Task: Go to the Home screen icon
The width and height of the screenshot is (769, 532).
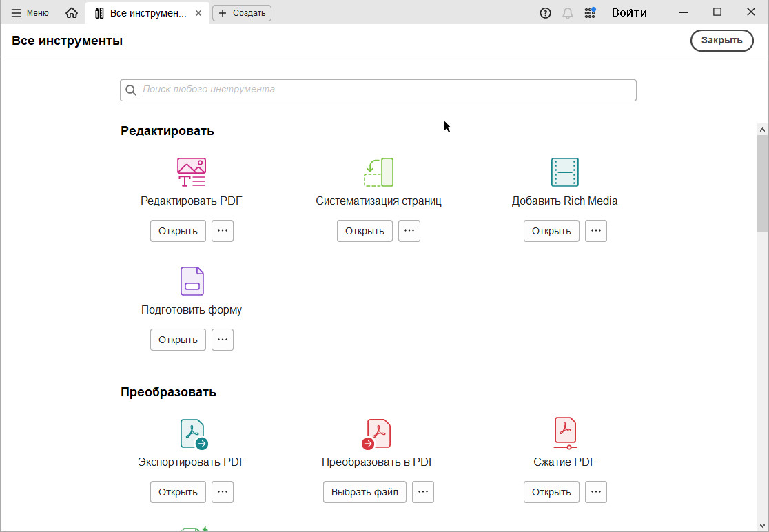Action: point(72,13)
